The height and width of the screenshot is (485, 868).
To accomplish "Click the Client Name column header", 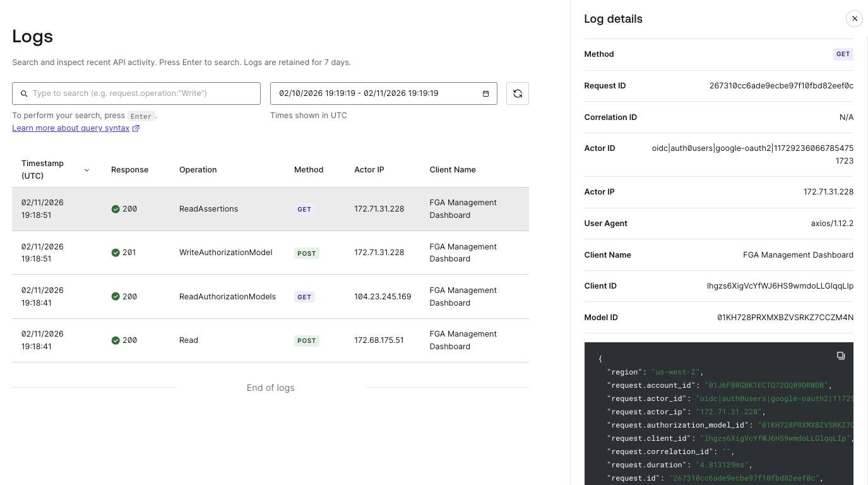I will coord(453,170).
